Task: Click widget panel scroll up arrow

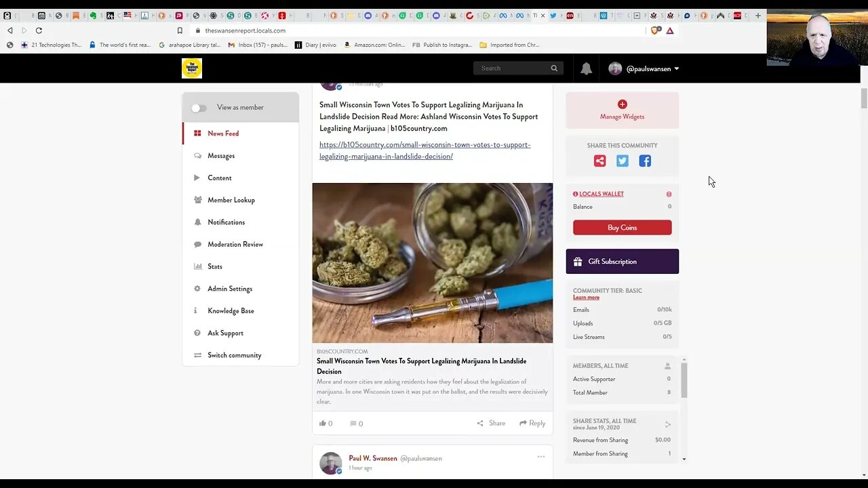Action: (684, 359)
